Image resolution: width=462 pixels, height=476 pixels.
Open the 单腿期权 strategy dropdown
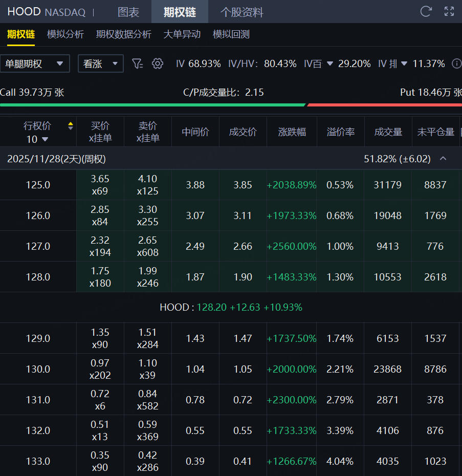coord(35,63)
